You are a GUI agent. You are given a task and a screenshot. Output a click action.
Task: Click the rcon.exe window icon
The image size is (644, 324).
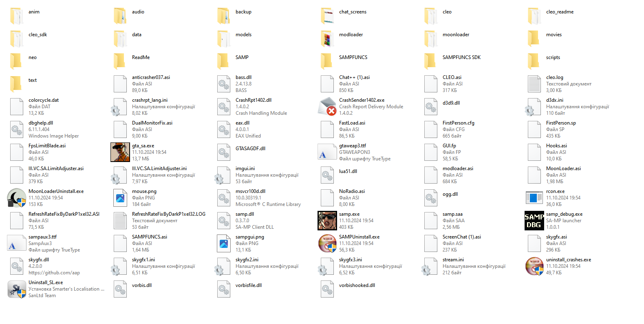click(x=534, y=198)
